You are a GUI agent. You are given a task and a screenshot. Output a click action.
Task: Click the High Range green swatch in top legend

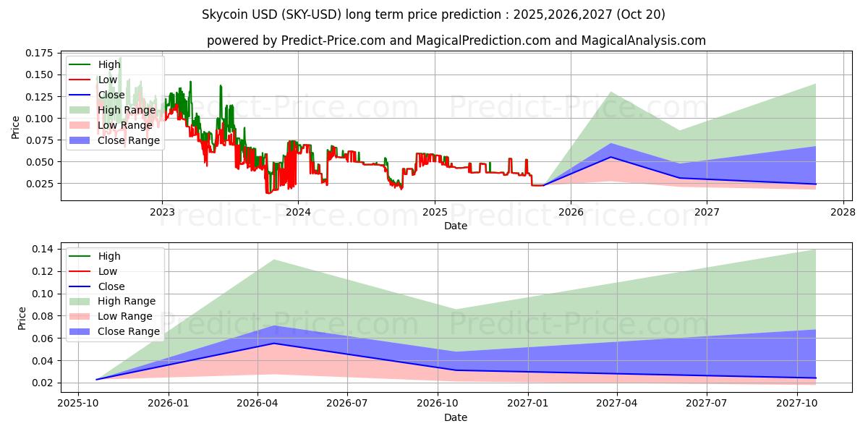pyautogui.click(x=80, y=111)
